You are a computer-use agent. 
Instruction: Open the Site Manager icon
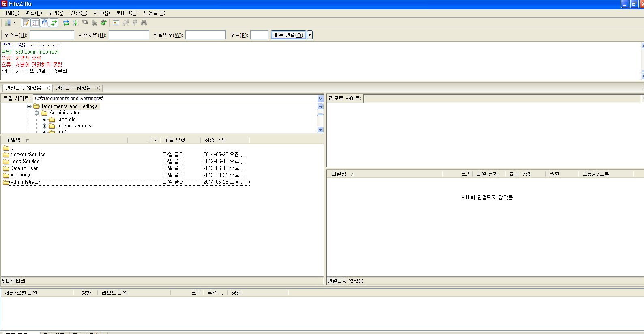tap(7, 23)
